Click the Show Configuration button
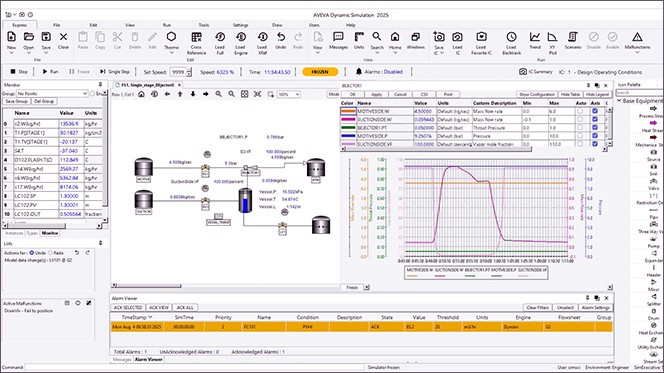This screenshot has height=373, width=664. click(537, 94)
